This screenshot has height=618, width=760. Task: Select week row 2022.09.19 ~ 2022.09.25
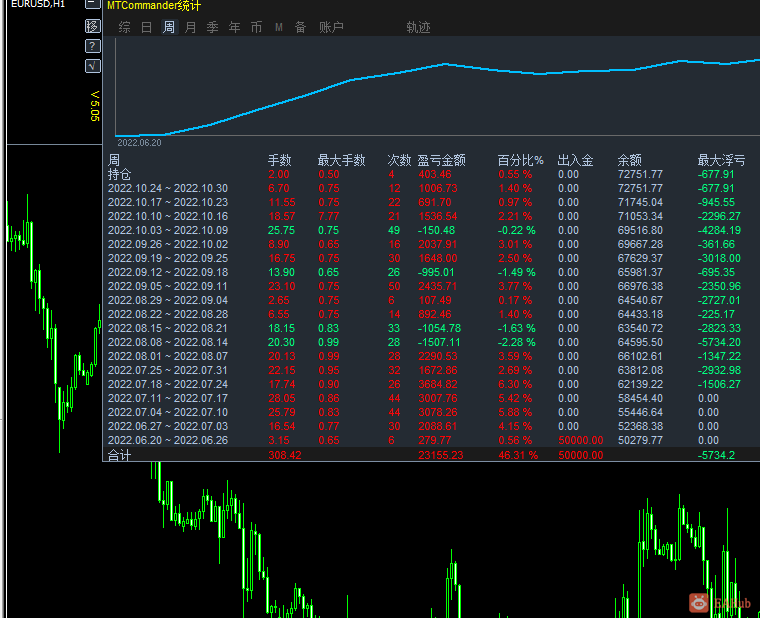[x=168, y=258]
